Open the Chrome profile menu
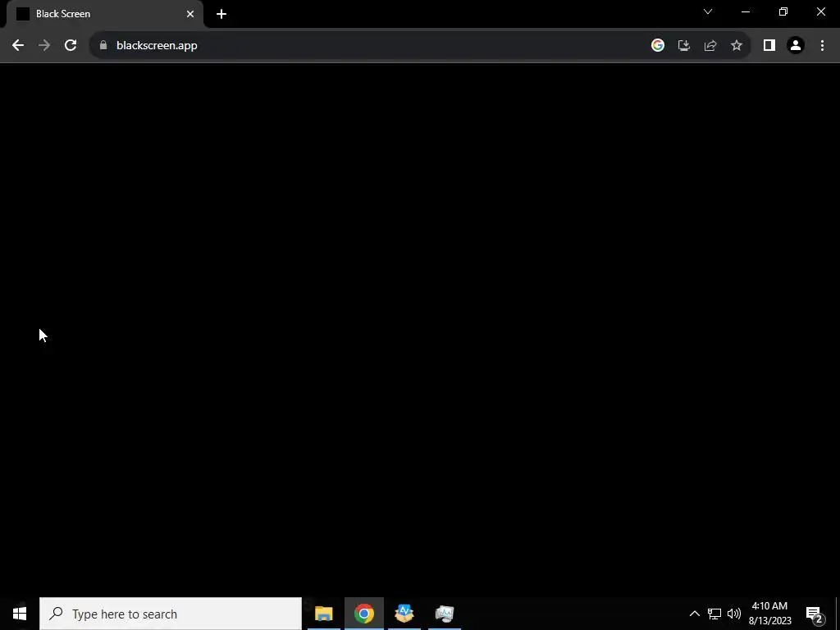Viewport: 840px width, 630px height. [796, 46]
